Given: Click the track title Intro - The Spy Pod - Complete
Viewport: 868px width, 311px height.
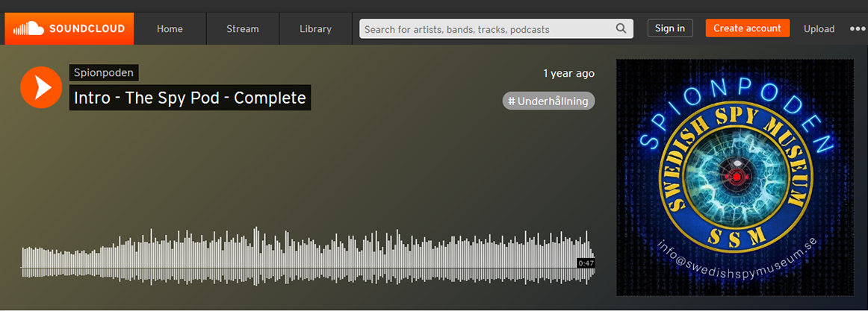Looking at the screenshot, I should click(x=190, y=98).
